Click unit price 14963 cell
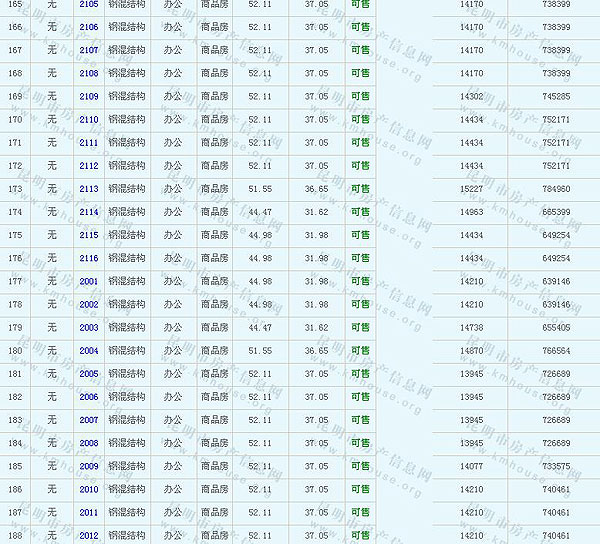The height and width of the screenshot is (544, 600). [x=471, y=212]
